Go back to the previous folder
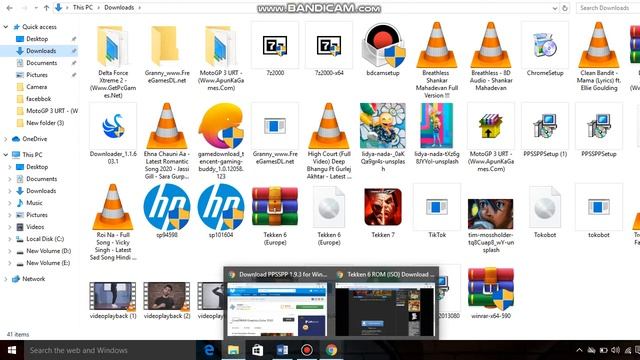 coord(9,8)
